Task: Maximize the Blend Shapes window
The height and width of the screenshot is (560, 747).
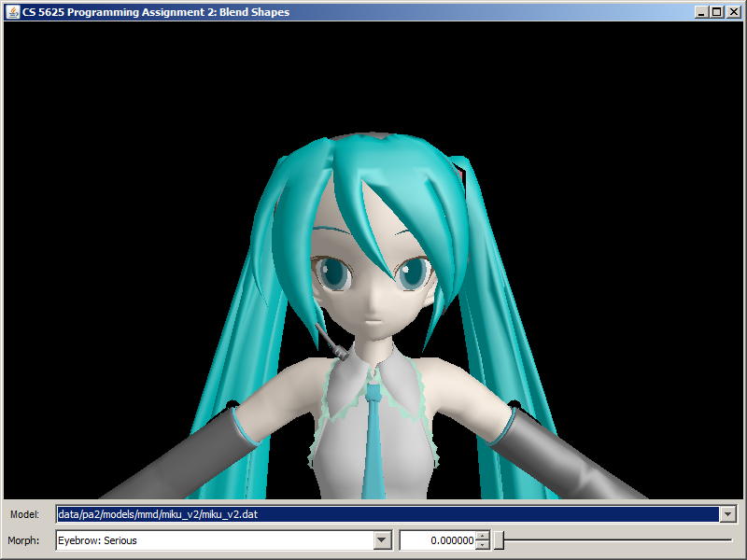Action: pos(717,12)
